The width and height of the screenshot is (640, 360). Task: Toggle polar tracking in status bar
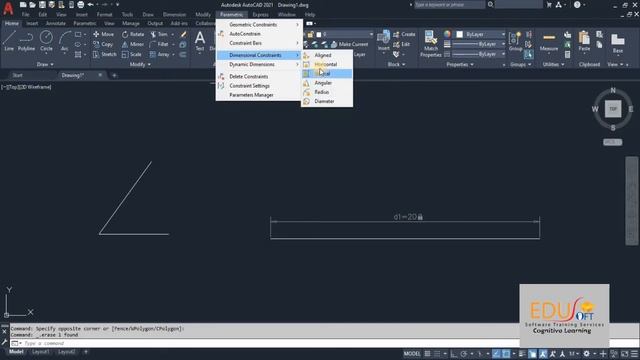[x=464, y=354]
